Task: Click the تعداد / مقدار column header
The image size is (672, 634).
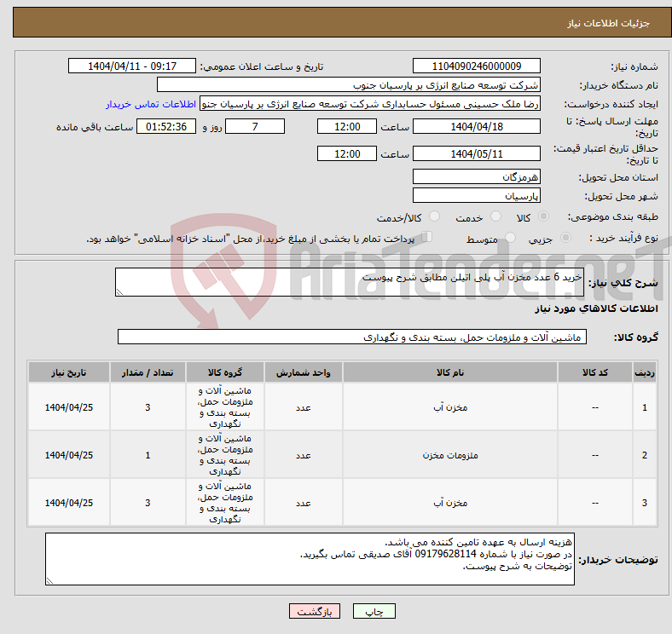Action: point(148,372)
